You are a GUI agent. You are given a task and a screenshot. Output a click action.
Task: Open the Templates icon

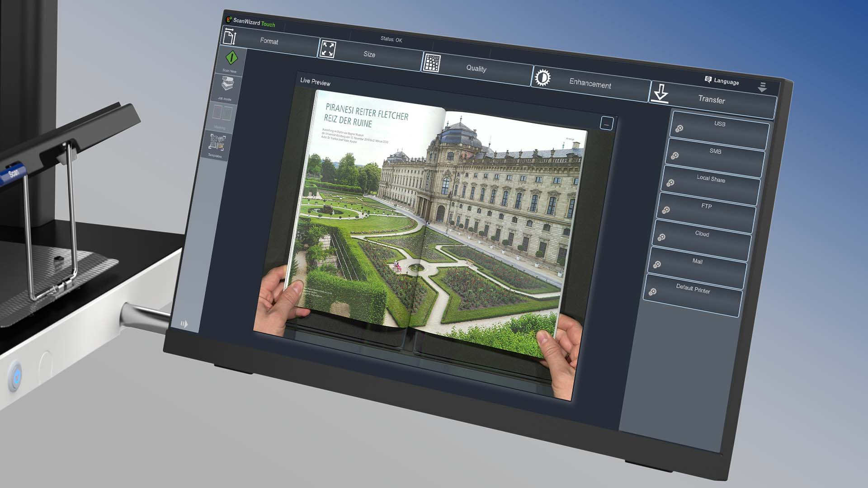(x=217, y=142)
